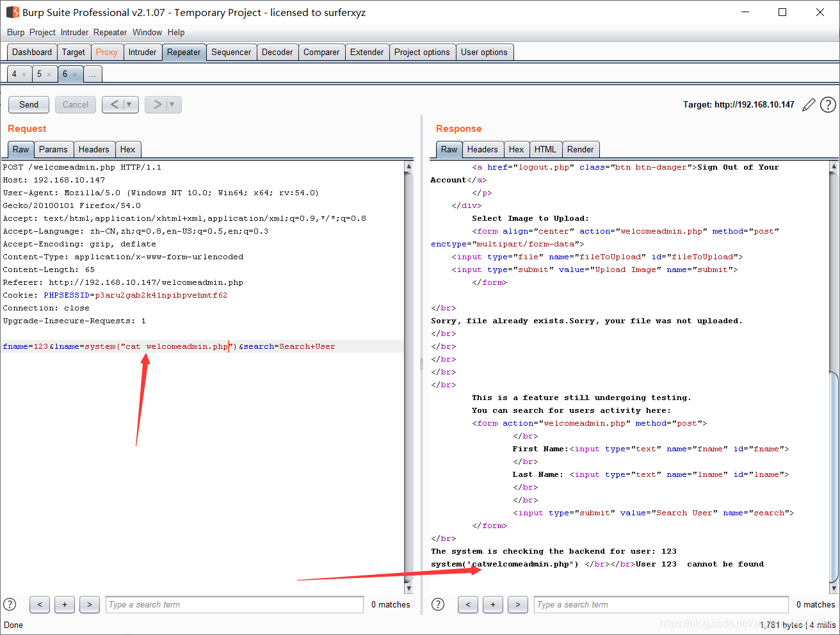This screenshot has height=635, width=840.
Task: Close Repeater tab 5
Action: (49, 74)
